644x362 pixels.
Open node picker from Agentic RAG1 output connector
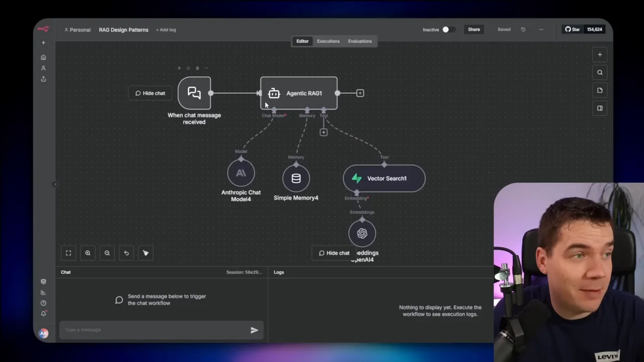360,93
